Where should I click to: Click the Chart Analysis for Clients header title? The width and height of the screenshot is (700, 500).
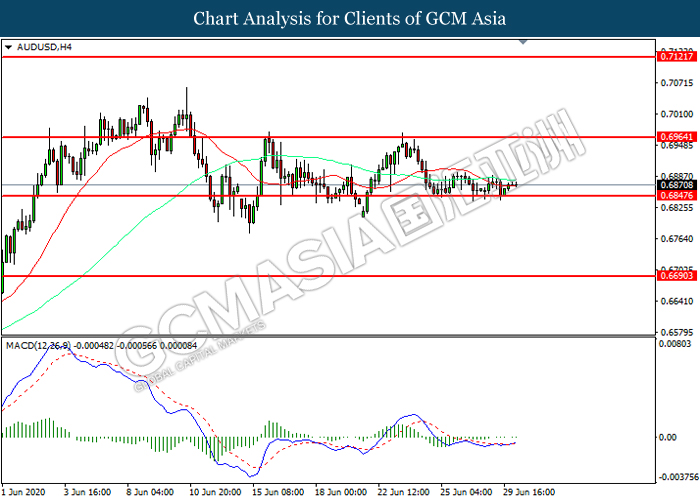click(350, 19)
